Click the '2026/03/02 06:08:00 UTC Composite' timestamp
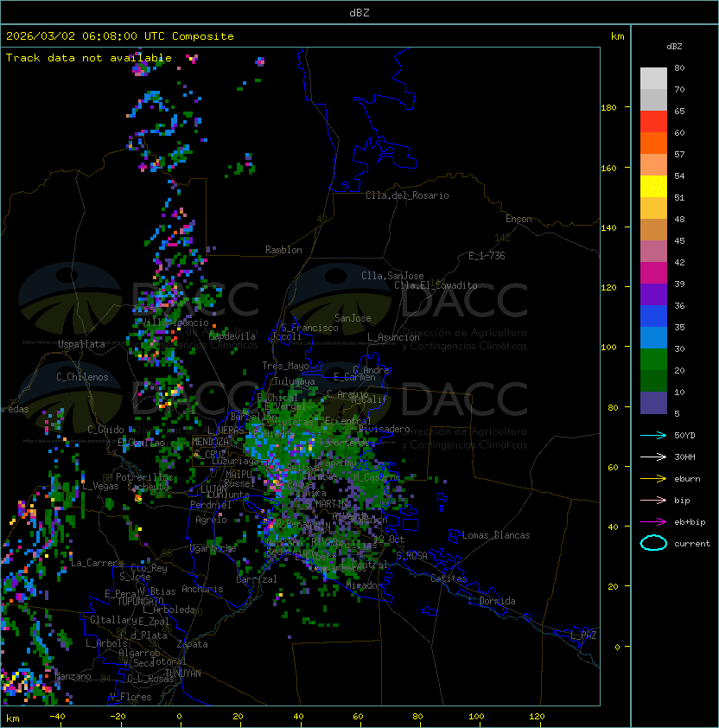The width and height of the screenshot is (719, 728). tap(120, 35)
